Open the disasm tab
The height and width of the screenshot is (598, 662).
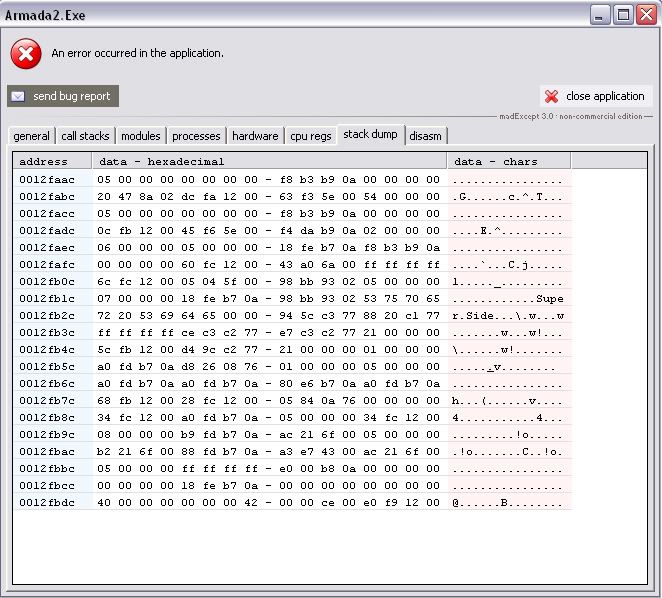coord(425,136)
